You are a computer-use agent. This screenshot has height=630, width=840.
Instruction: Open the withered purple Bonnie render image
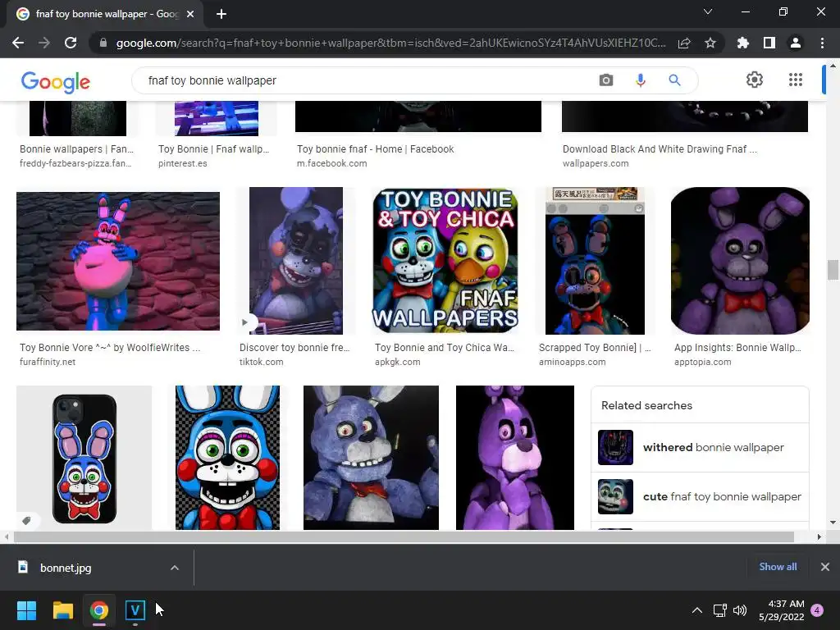click(x=371, y=458)
